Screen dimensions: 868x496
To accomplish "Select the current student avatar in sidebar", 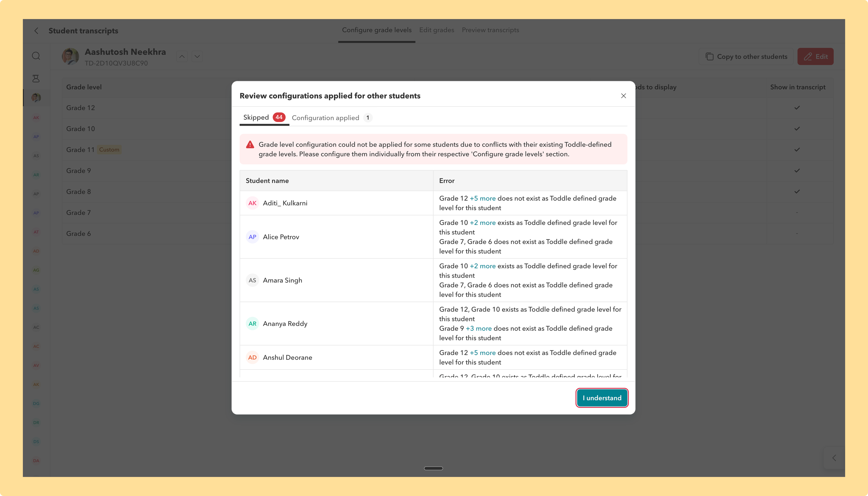I will pyautogui.click(x=36, y=98).
